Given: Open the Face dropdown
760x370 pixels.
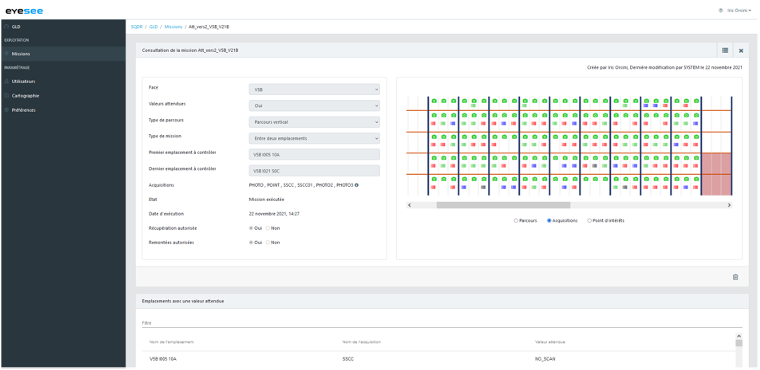Looking at the screenshot, I should coord(314,90).
